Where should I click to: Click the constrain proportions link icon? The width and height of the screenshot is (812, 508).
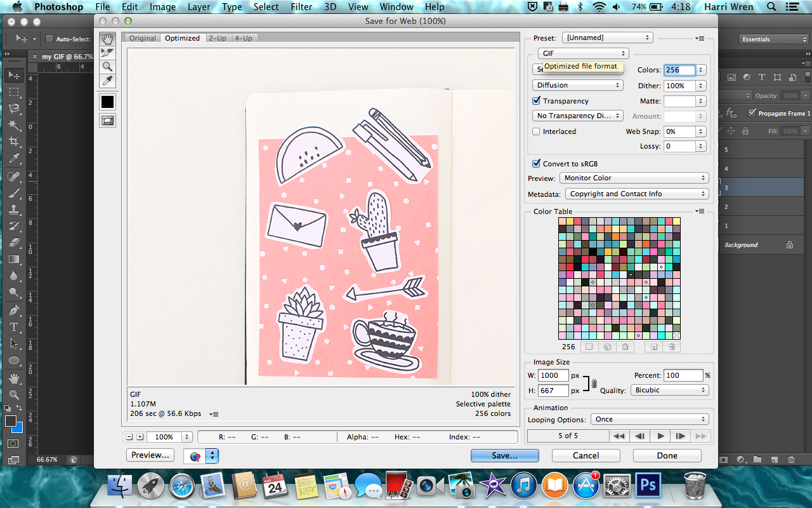(594, 383)
